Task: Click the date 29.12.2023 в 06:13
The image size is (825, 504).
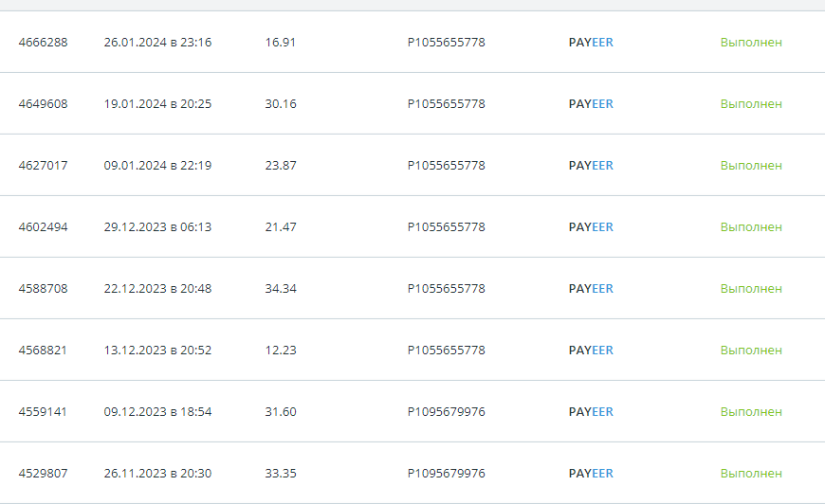Action: pyautogui.click(x=157, y=226)
